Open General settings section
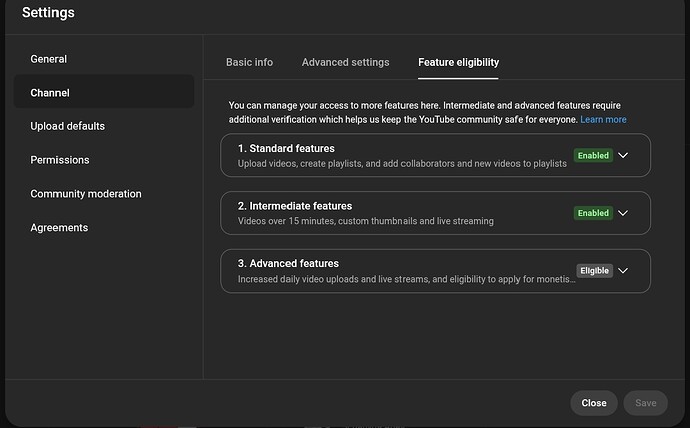 click(x=48, y=59)
